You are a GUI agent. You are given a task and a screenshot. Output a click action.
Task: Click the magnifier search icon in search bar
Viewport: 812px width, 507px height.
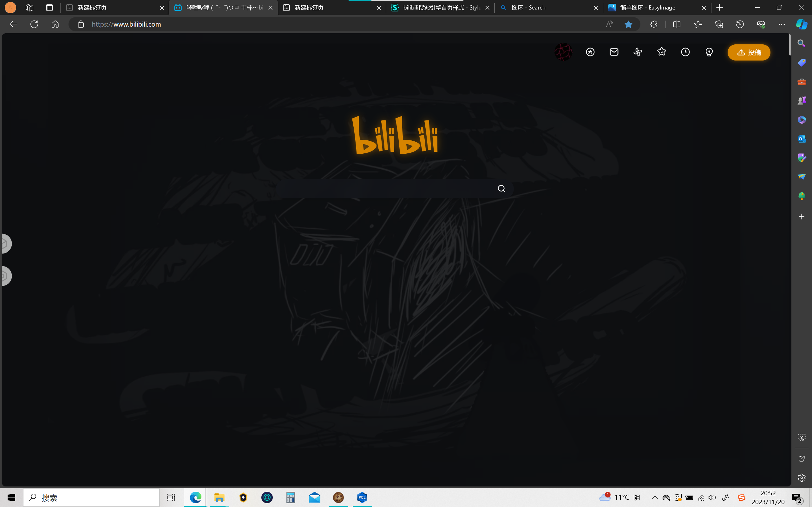tap(501, 189)
